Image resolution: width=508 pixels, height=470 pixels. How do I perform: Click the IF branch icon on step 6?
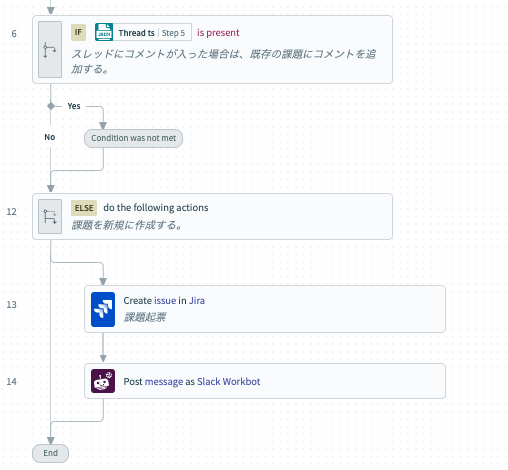(50, 49)
